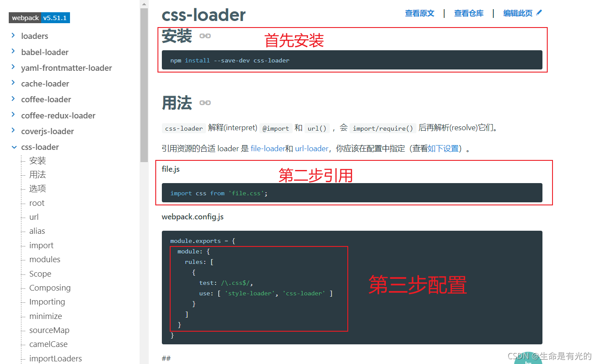Click the pencil icon next to 编辑此页

coord(539,13)
